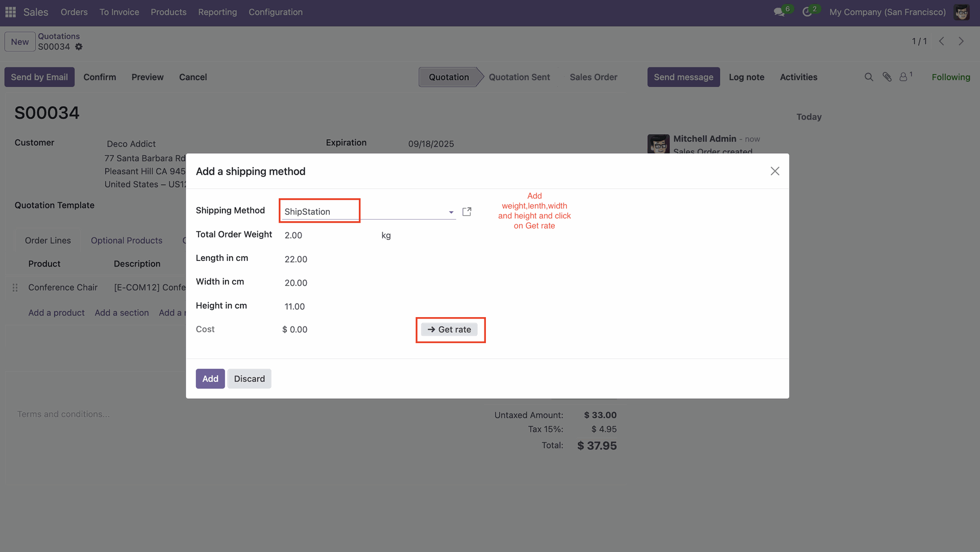This screenshot has height=552, width=980.
Task: Open the Configuration menu
Action: point(276,12)
